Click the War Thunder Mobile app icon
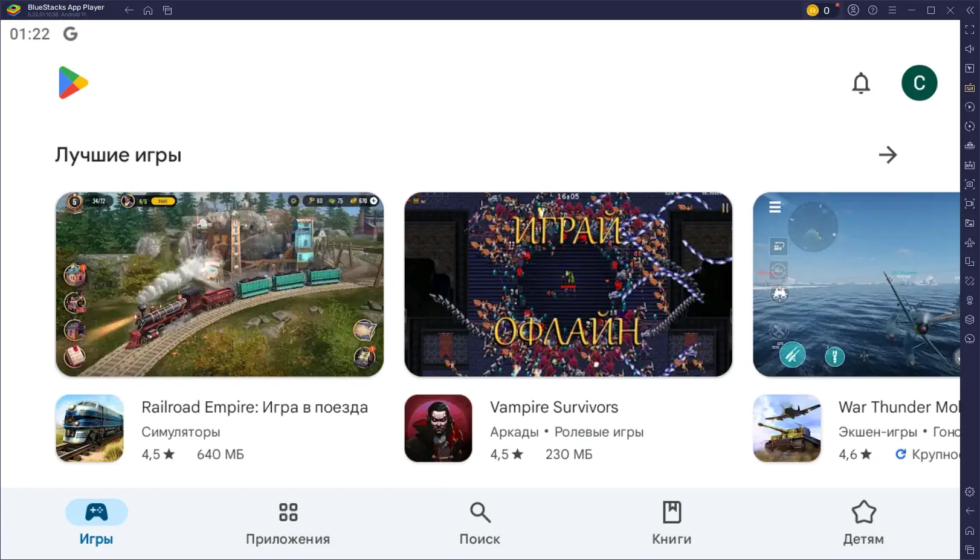980x560 pixels. coord(787,428)
